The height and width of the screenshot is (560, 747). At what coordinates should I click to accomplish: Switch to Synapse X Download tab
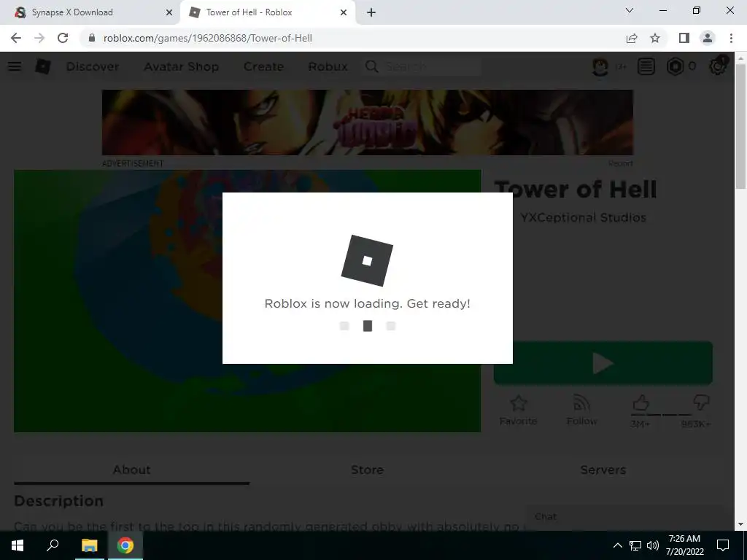90,12
